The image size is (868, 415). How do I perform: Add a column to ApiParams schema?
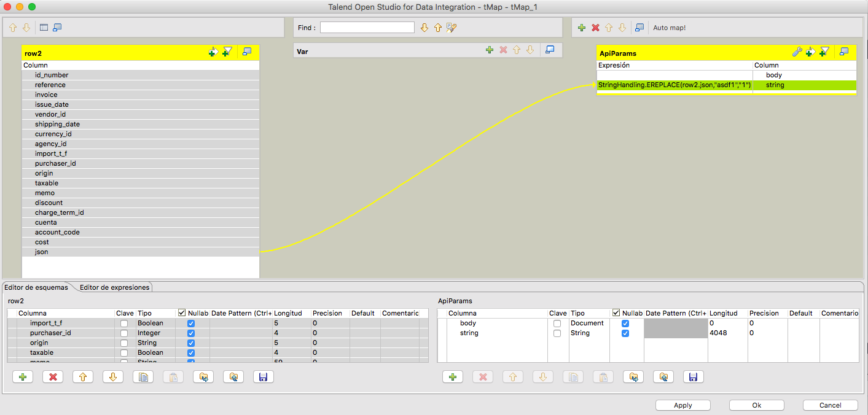point(453,377)
